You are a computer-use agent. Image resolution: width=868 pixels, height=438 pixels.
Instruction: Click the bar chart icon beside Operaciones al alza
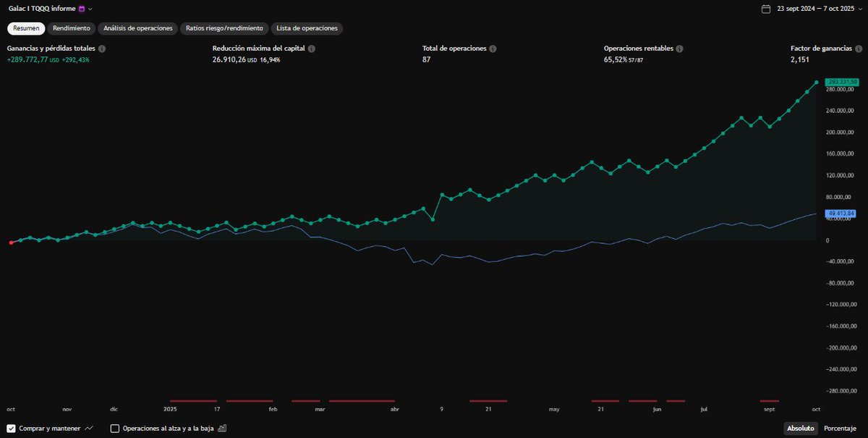click(x=222, y=428)
